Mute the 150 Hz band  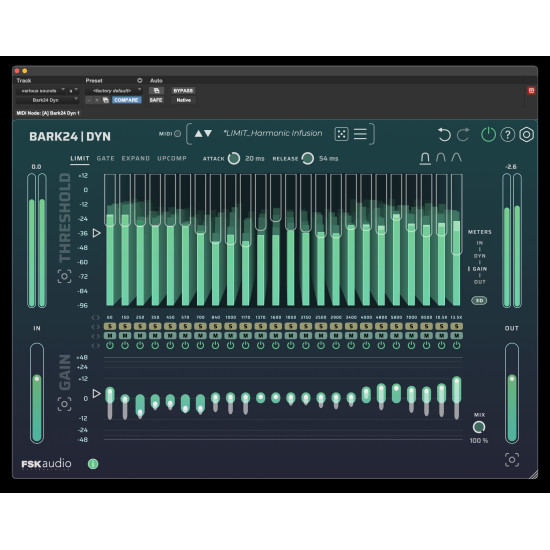point(125,336)
